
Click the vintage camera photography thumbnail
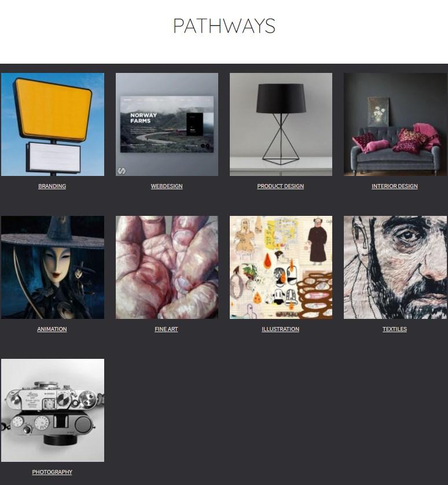pos(53,410)
